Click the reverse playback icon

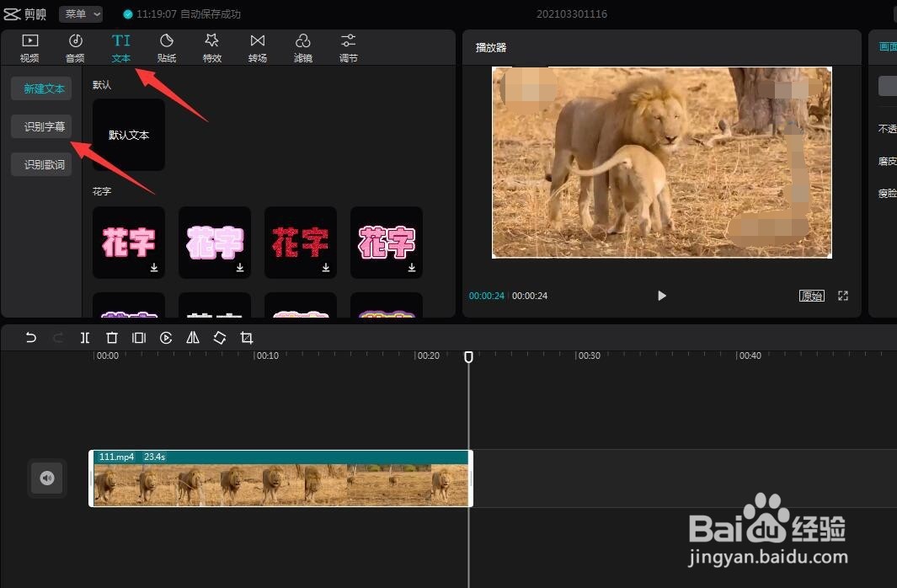tap(166, 338)
